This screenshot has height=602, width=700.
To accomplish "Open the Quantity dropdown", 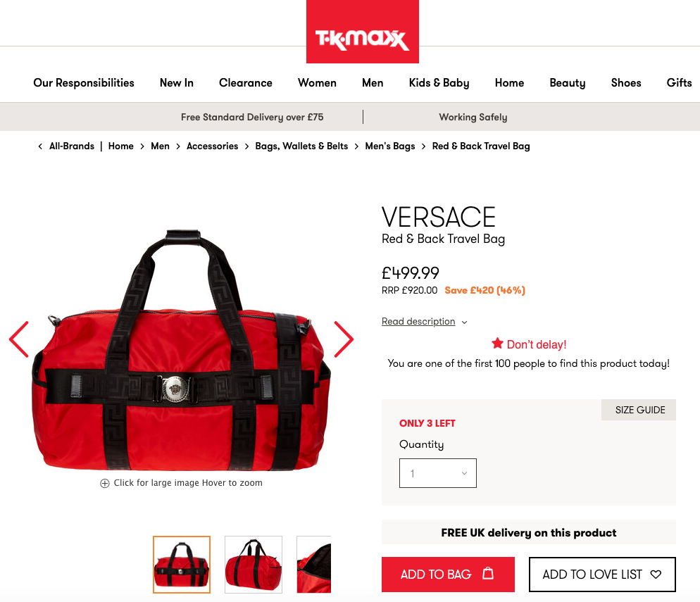I will 437,473.
